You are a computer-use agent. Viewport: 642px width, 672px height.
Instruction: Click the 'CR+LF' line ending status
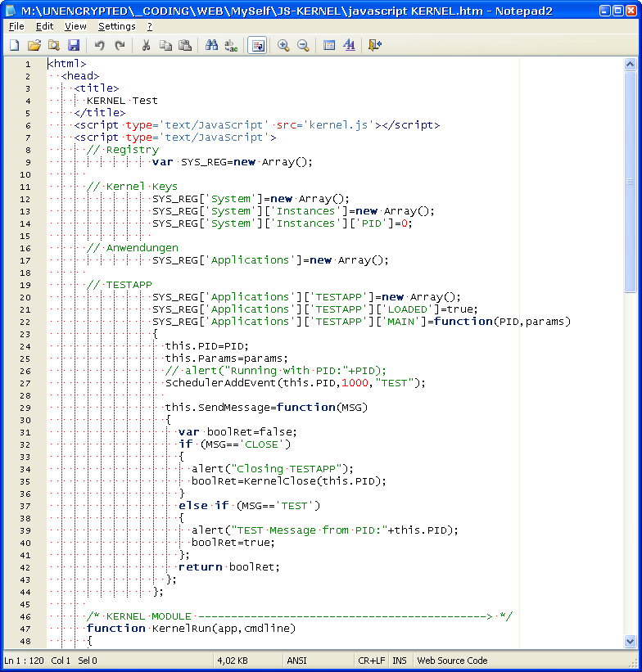[x=372, y=661]
